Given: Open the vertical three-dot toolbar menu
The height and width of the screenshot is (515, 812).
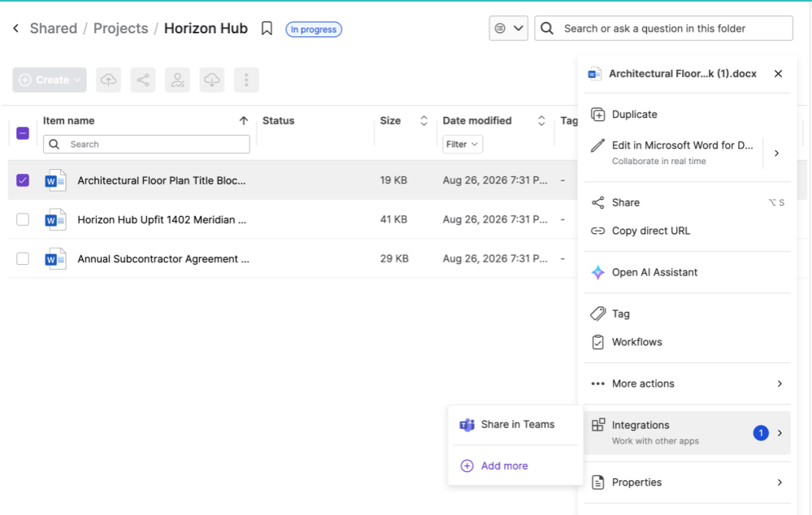Looking at the screenshot, I should coord(246,80).
